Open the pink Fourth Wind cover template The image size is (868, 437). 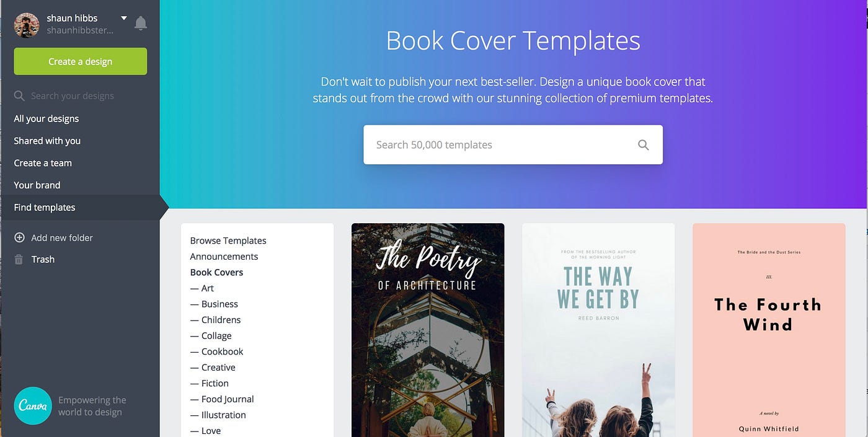(769, 330)
